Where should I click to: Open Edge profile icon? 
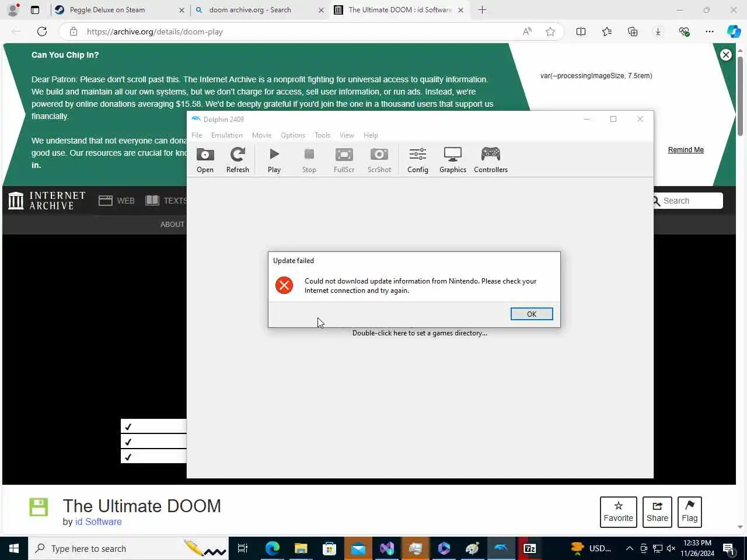coord(13,10)
